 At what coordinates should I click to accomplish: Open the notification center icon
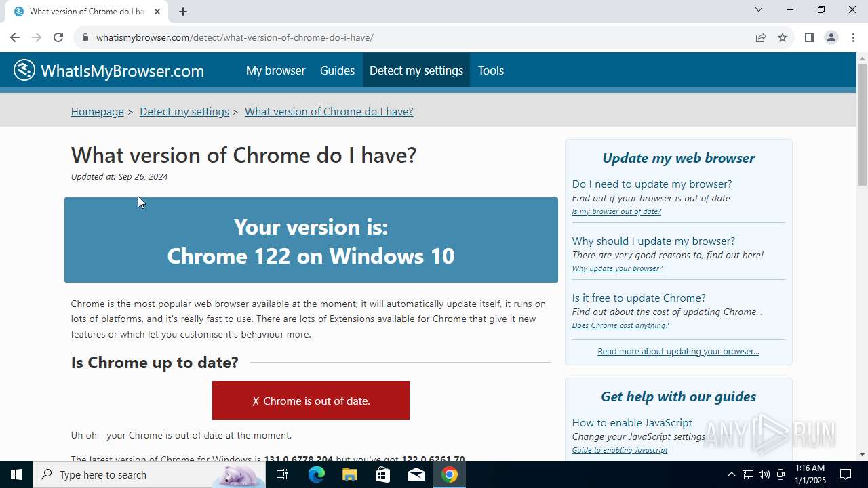pos(846,474)
